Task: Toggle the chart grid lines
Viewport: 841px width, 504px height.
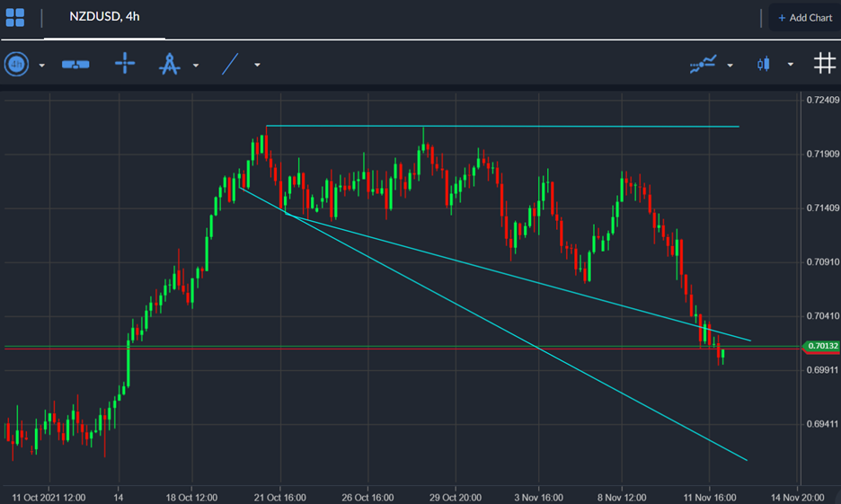Action: (x=824, y=63)
